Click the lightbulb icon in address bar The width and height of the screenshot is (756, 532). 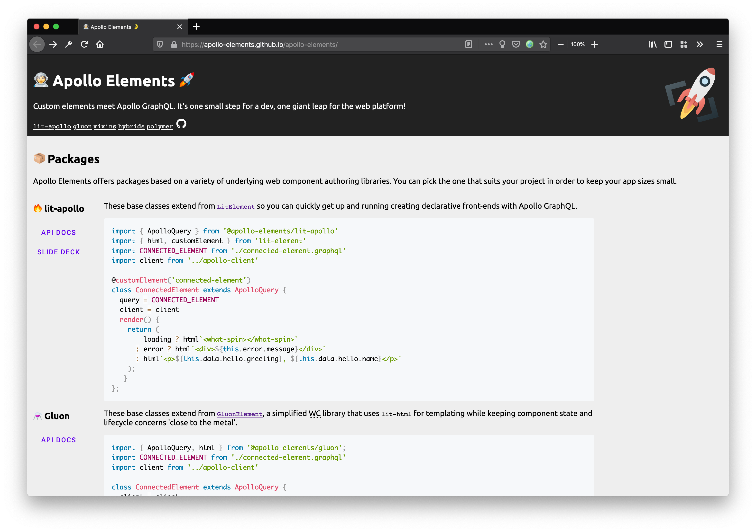click(502, 44)
